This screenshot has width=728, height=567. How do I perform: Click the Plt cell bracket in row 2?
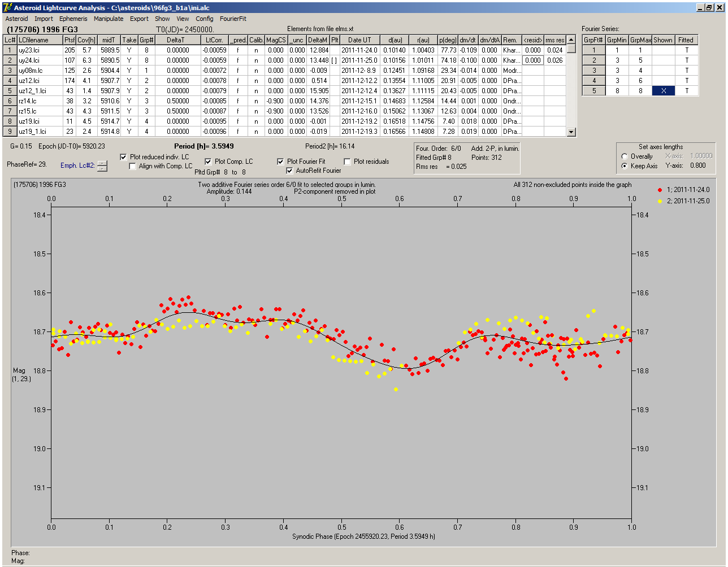pos(335,60)
